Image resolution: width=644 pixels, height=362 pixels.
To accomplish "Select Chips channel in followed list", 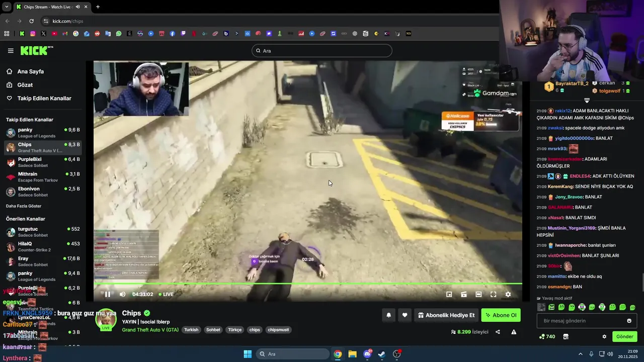I will coord(43,147).
